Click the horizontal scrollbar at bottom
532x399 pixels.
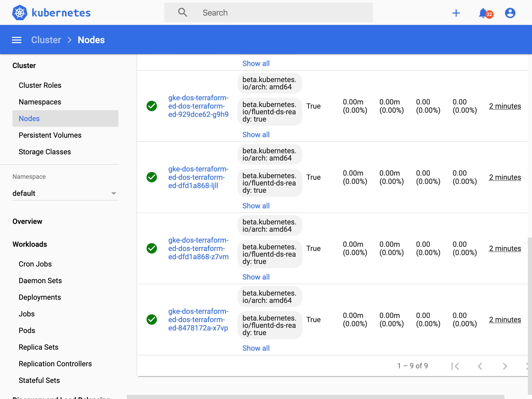pos(316,397)
